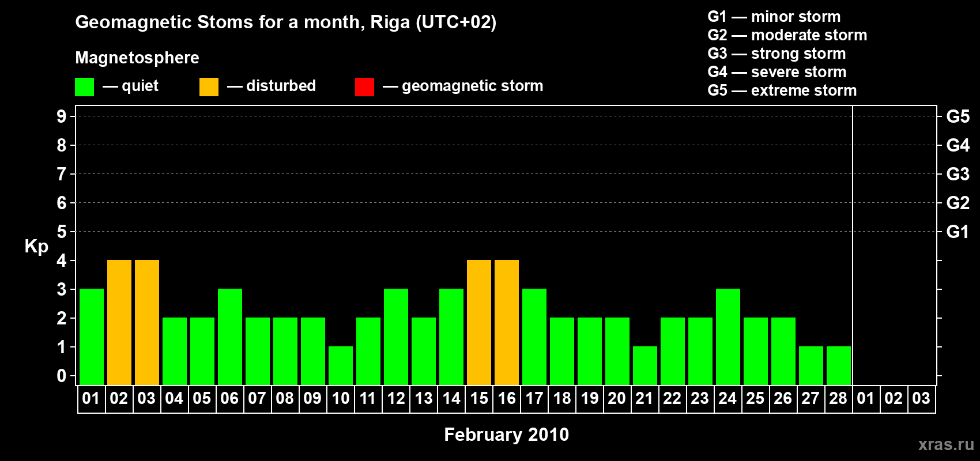Select the orange bar for day 03
Viewport: 980px width, 461px height.
[x=147, y=323]
